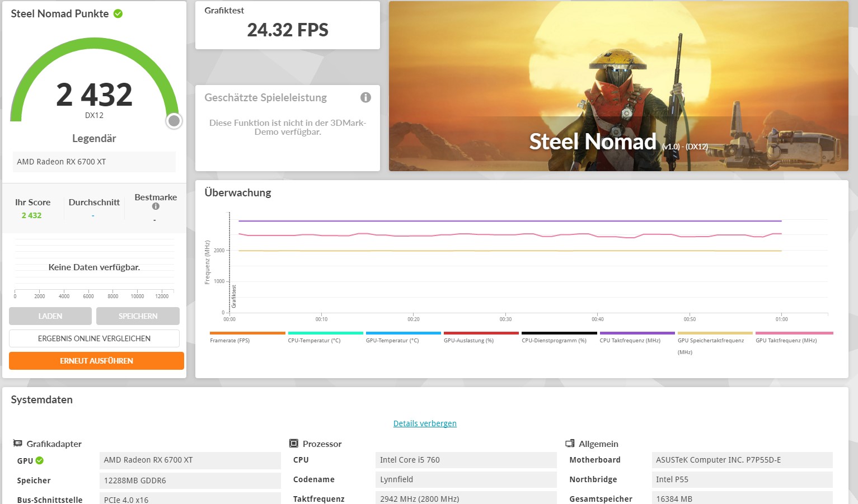Toggle GPU Taktfrequenz (MHz) pink legend entry
858x504 pixels.
click(x=794, y=337)
